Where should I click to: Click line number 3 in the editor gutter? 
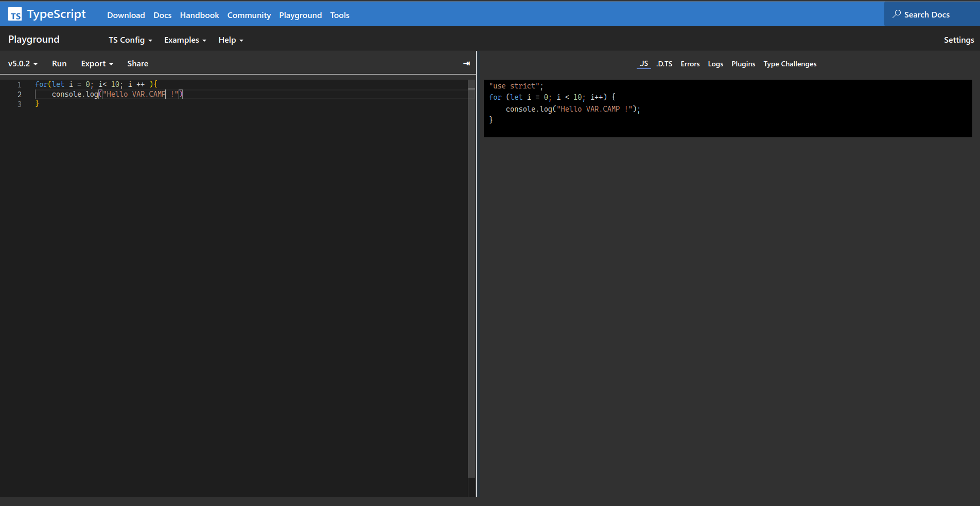tap(20, 104)
